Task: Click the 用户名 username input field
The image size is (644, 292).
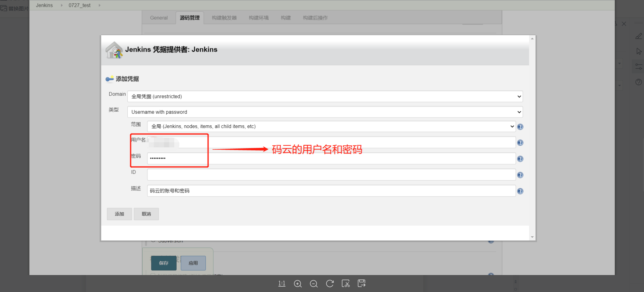Action: click(x=332, y=142)
